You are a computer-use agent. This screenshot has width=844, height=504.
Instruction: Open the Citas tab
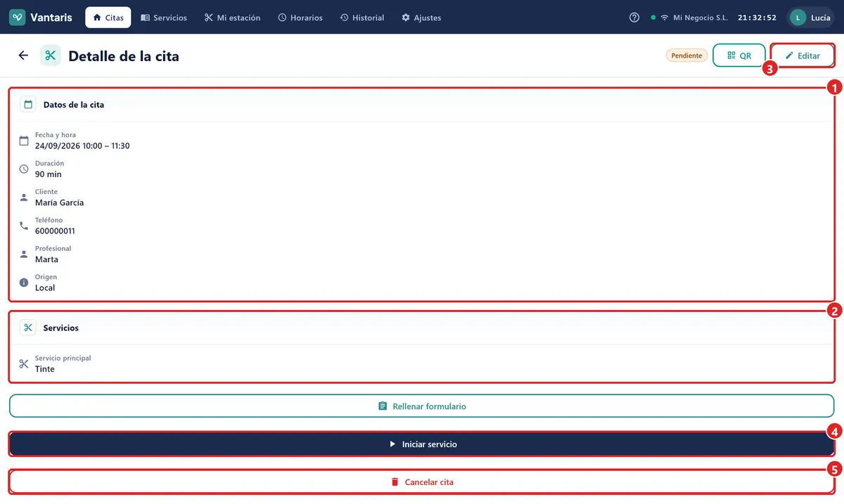point(108,18)
